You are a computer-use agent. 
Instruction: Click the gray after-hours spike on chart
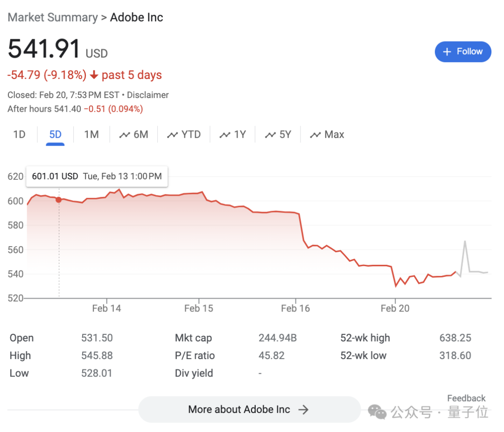pos(465,242)
